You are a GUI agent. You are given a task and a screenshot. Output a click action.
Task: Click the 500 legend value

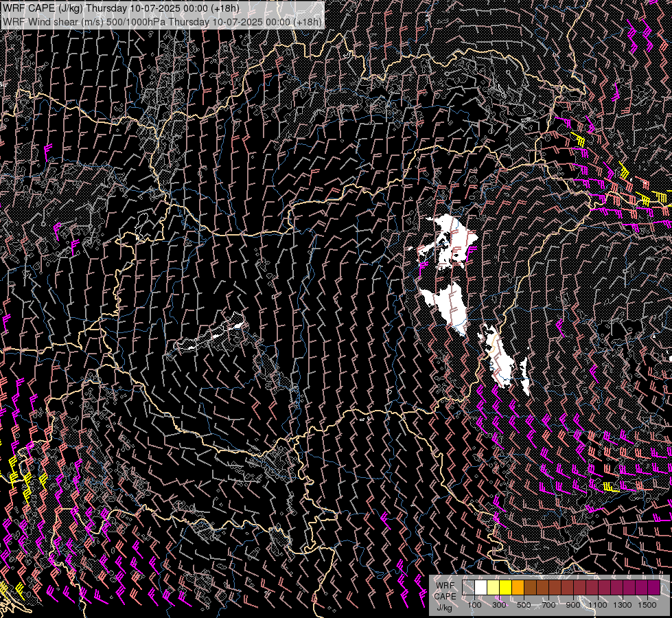coord(524,605)
